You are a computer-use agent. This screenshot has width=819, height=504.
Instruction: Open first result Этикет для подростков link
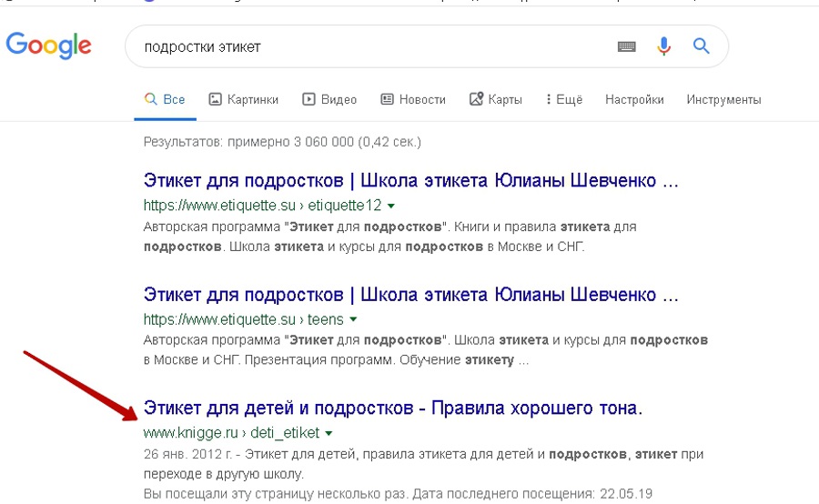coord(411,181)
